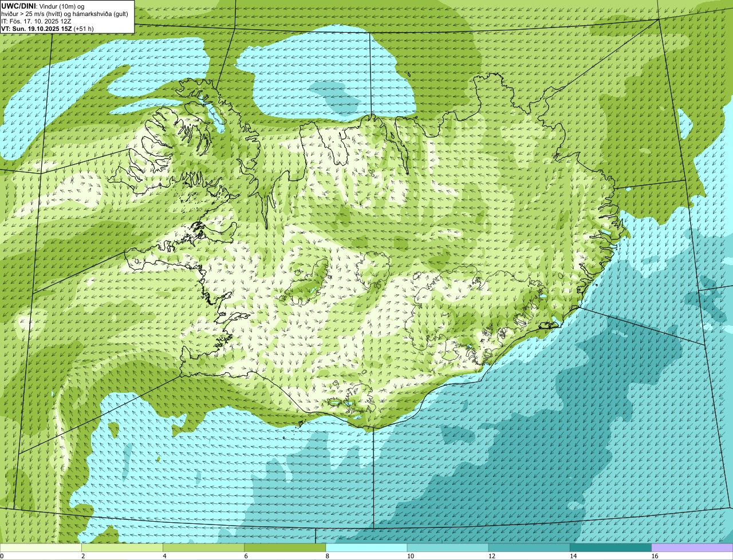Viewport: 733px width, 560px height.
Task: Click the purple legend swatch above 16 m/s
Action: click(692, 548)
